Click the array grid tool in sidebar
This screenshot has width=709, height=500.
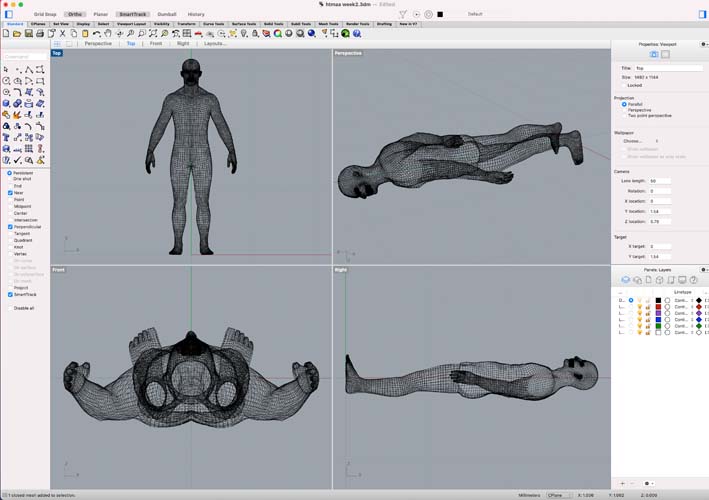29,149
